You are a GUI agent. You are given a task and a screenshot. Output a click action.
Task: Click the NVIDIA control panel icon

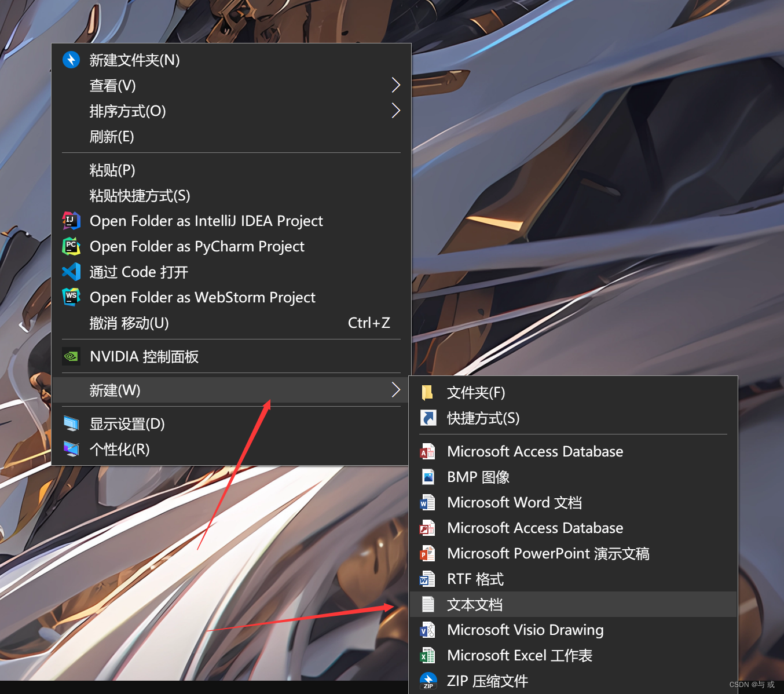71,356
